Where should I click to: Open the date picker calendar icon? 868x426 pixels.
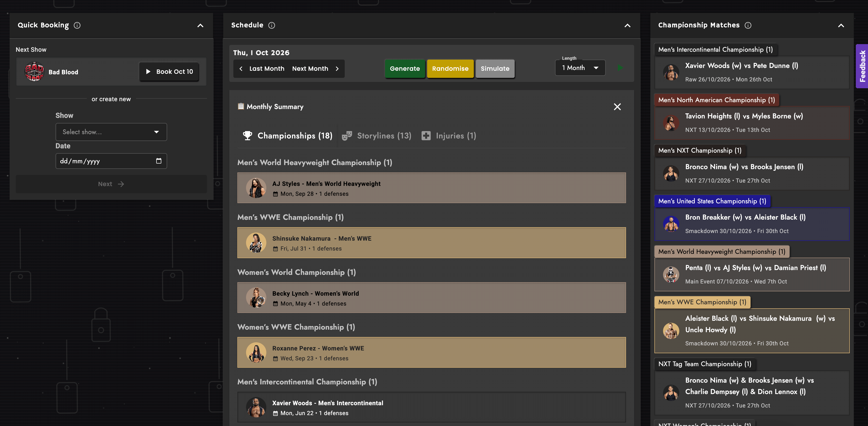pyautogui.click(x=159, y=161)
